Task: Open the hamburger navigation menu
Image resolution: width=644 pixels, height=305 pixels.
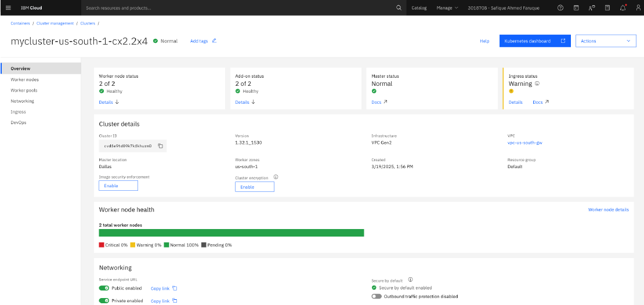Action: [8, 8]
